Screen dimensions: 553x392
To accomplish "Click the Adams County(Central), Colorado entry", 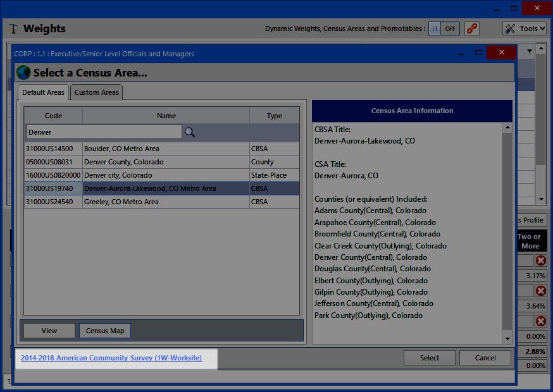I will pyautogui.click(x=370, y=211).
